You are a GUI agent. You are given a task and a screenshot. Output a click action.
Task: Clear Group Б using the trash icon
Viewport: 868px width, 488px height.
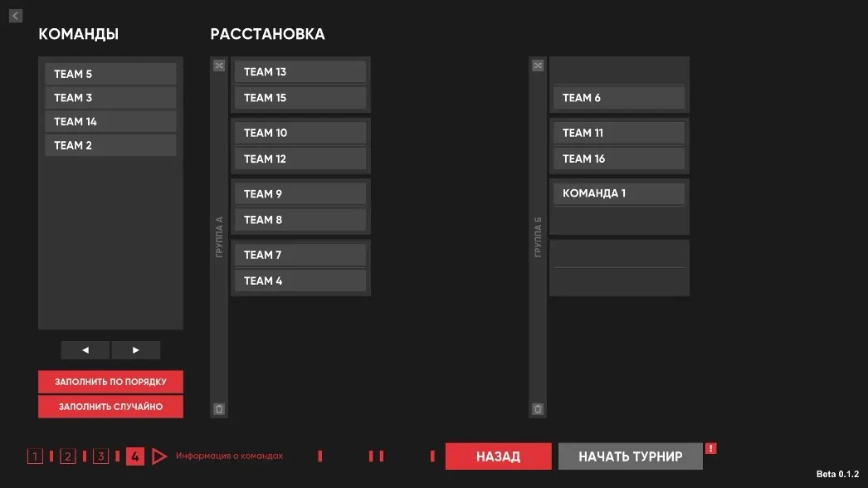point(538,409)
